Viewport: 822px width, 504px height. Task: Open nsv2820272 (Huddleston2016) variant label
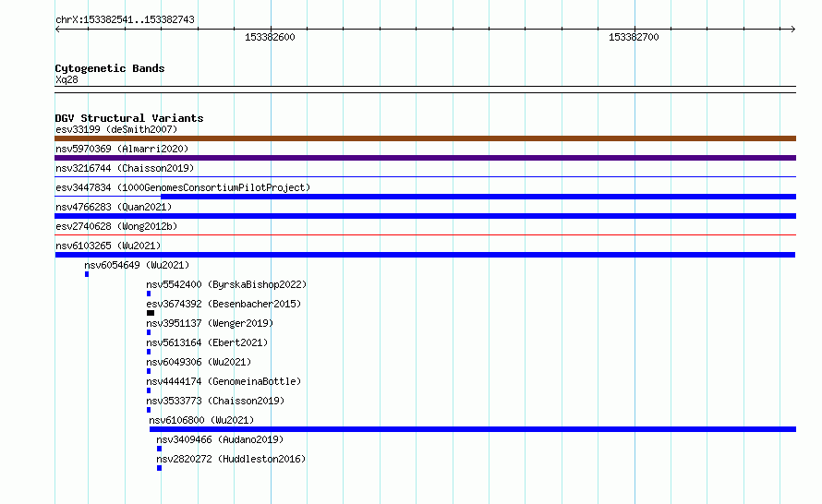[x=231, y=459]
